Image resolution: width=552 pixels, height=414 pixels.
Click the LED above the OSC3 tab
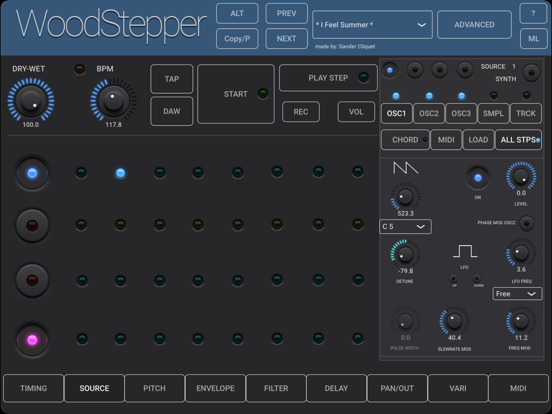[461, 96]
